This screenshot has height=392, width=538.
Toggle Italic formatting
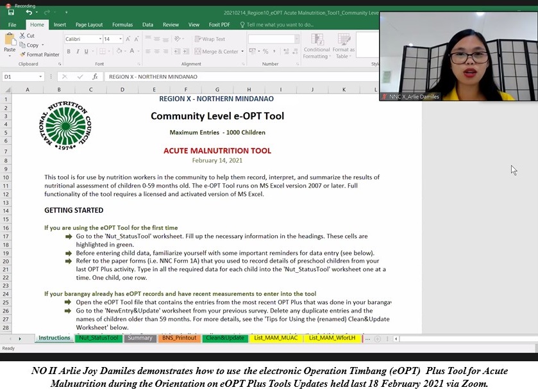point(78,51)
